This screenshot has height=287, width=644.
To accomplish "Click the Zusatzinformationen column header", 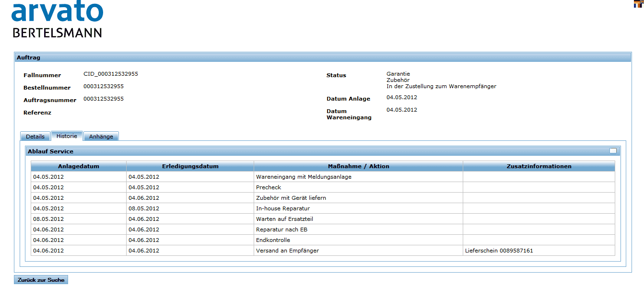I will tap(539, 166).
